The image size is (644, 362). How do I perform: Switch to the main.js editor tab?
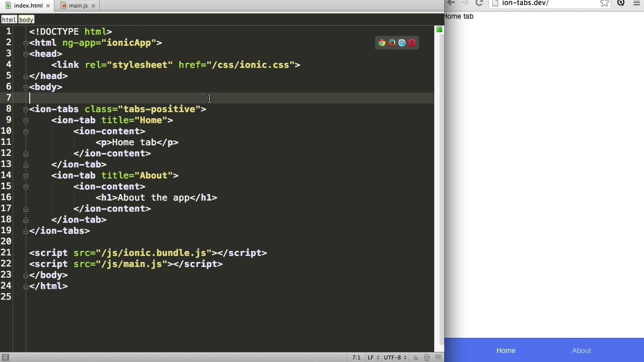coord(78,6)
